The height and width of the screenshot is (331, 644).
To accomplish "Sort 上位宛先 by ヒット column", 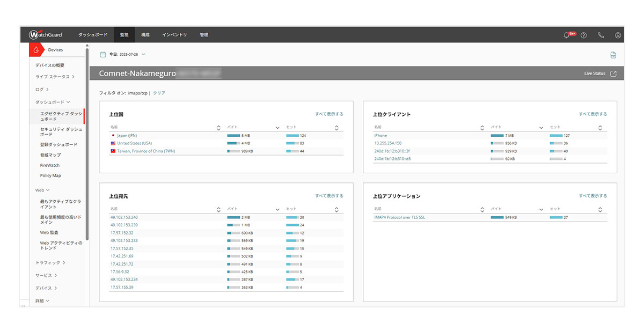I will point(336,209).
